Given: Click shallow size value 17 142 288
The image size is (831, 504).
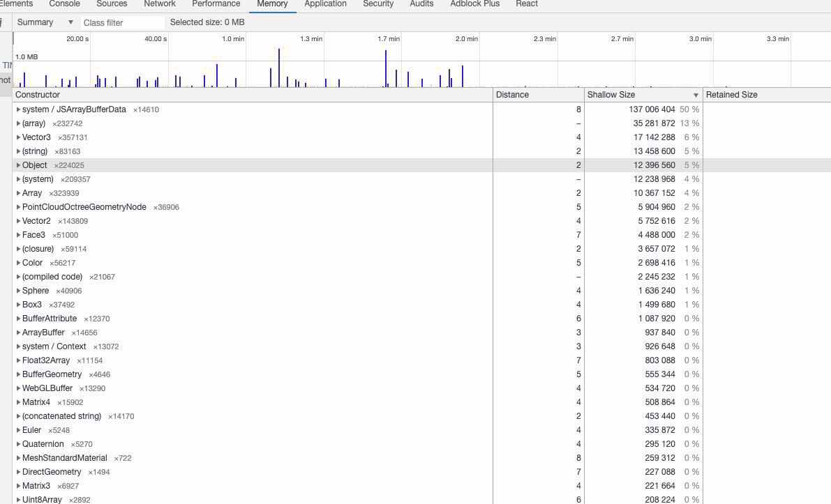Looking at the screenshot, I should point(654,137).
